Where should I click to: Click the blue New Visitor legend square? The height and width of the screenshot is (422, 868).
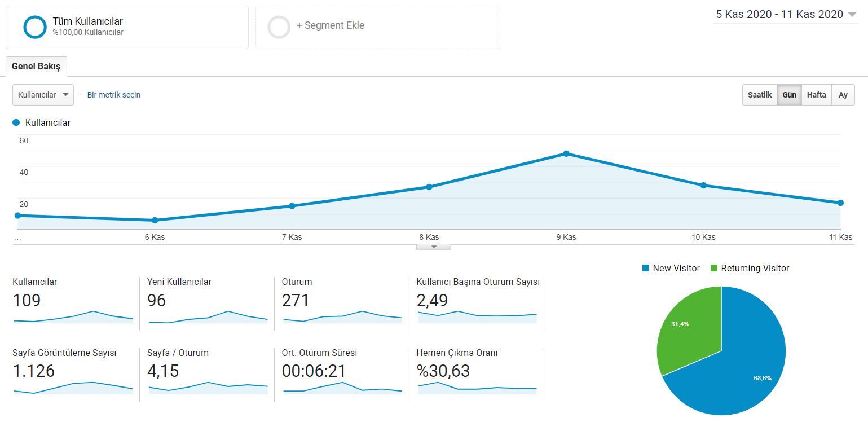click(646, 269)
